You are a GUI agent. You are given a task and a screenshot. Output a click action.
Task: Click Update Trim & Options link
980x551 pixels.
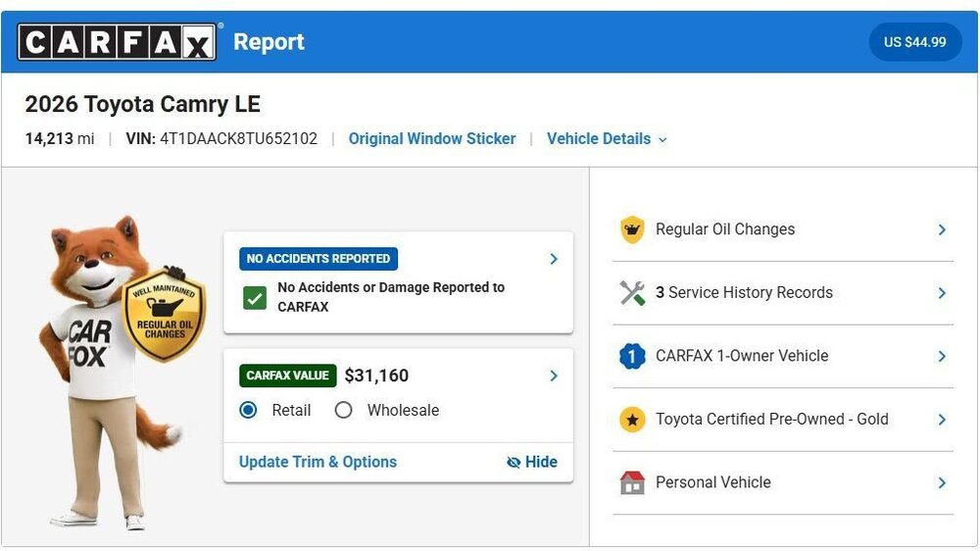pyautogui.click(x=318, y=462)
